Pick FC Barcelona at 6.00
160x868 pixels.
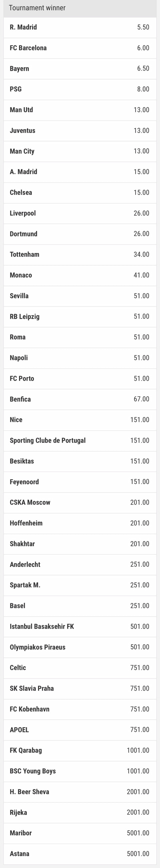(80, 48)
